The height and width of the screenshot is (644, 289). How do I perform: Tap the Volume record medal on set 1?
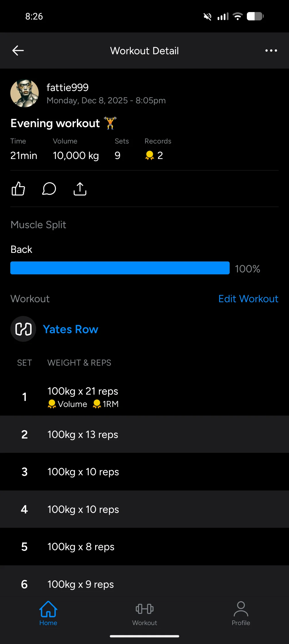(52, 404)
